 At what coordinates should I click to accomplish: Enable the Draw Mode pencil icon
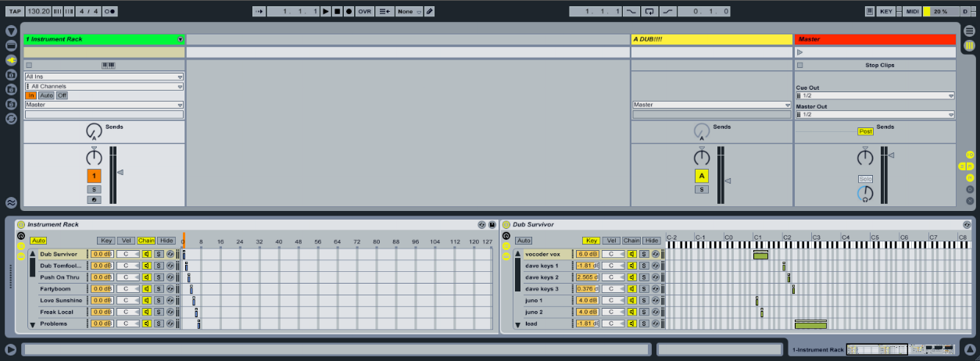click(x=430, y=12)
